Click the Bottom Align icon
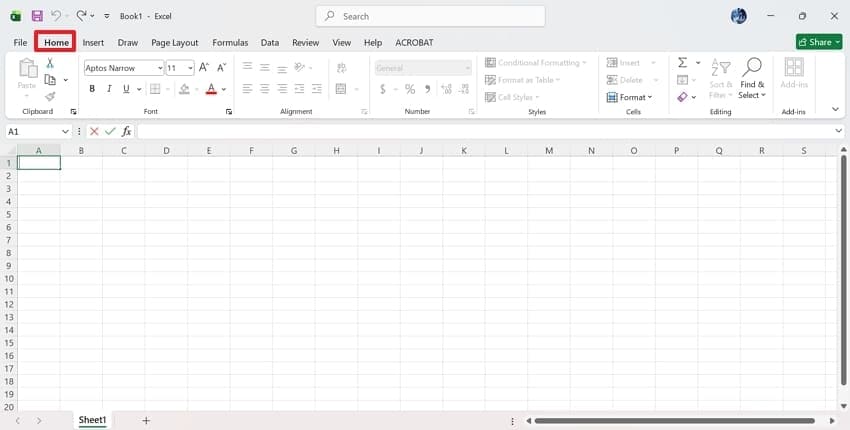The height and width of the screenshot is (430, 850). pyautogui.click(x=282, y=69)
